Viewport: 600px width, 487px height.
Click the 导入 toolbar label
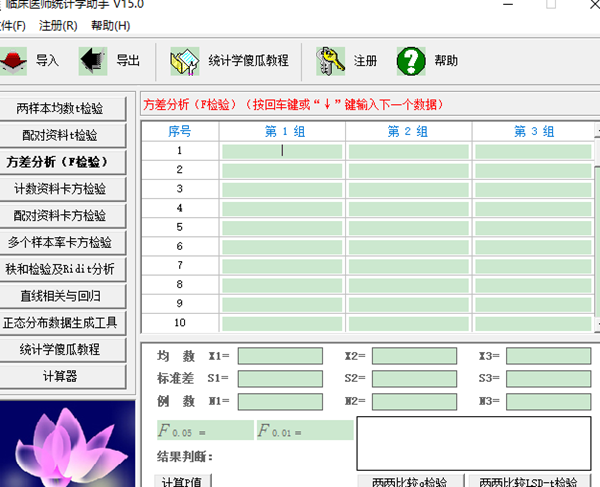[47, 60]
